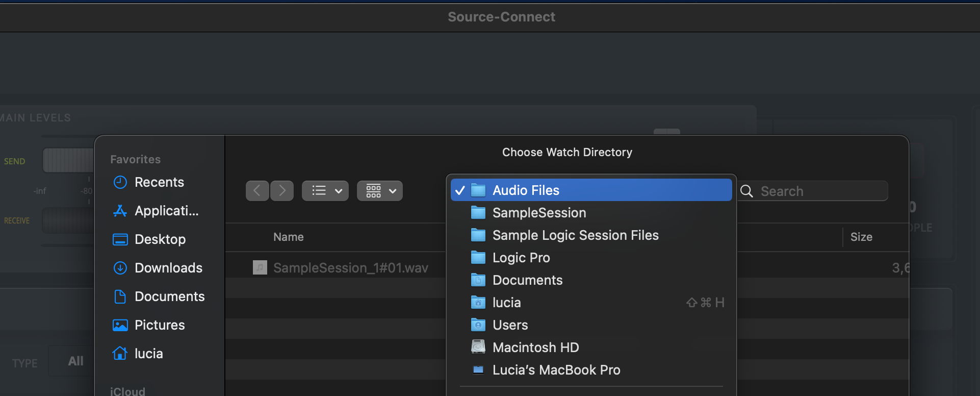Screen dimensions: 980x396
Task: Open the list view options dropdown
Action: coord(325,191)
